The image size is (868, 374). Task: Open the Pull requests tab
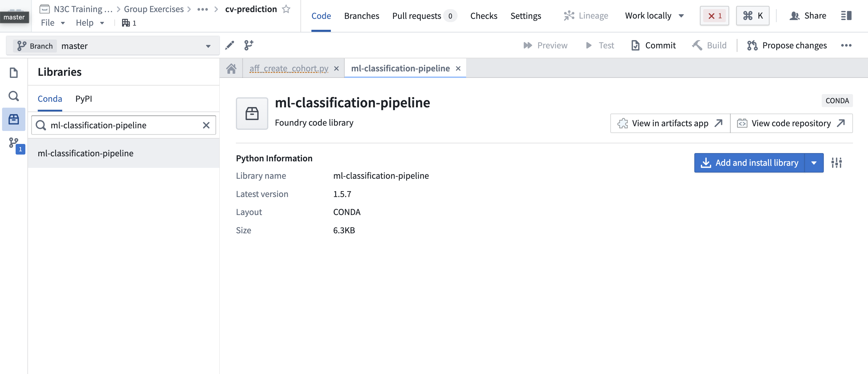click(x=417, y=16)
